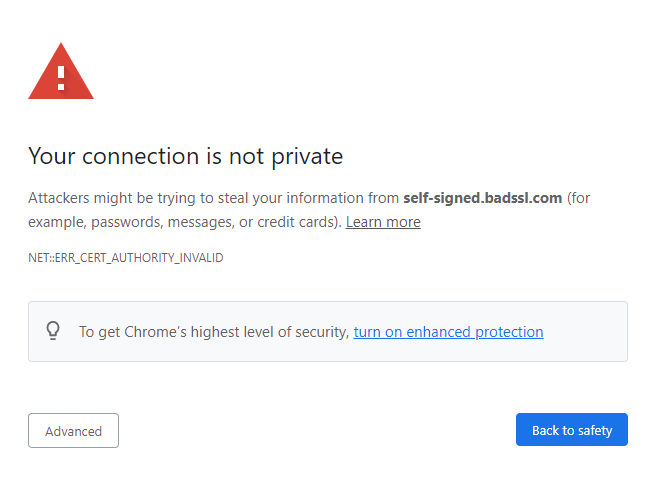This screenshot has height=481, width=656.
Task: Click 'To get Chrome's highest level of security' text
Action: [214, 332]
